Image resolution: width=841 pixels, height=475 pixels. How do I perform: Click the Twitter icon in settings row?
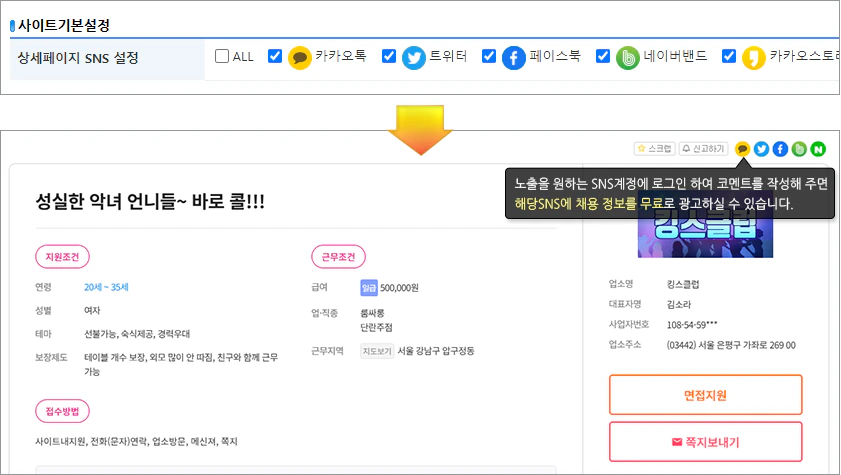[x=414, y=58]
